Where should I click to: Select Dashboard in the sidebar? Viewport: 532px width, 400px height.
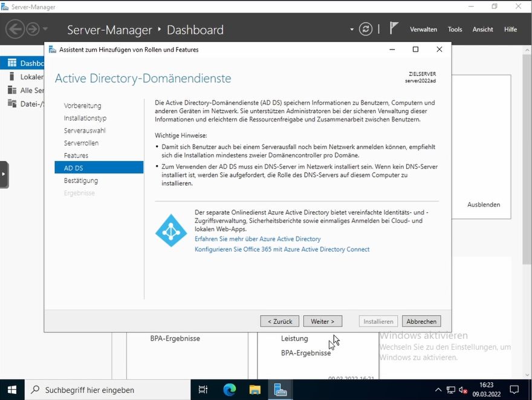click(x=22, y=63)
